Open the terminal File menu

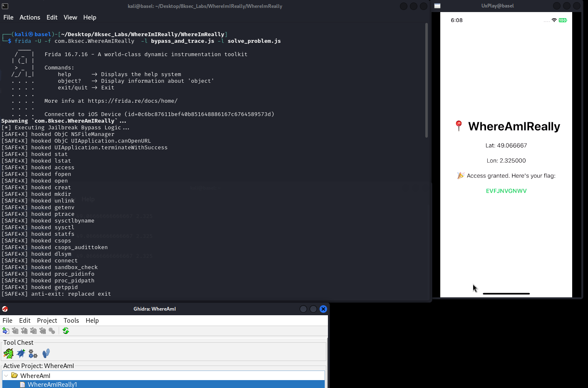(x=8, y=17)
